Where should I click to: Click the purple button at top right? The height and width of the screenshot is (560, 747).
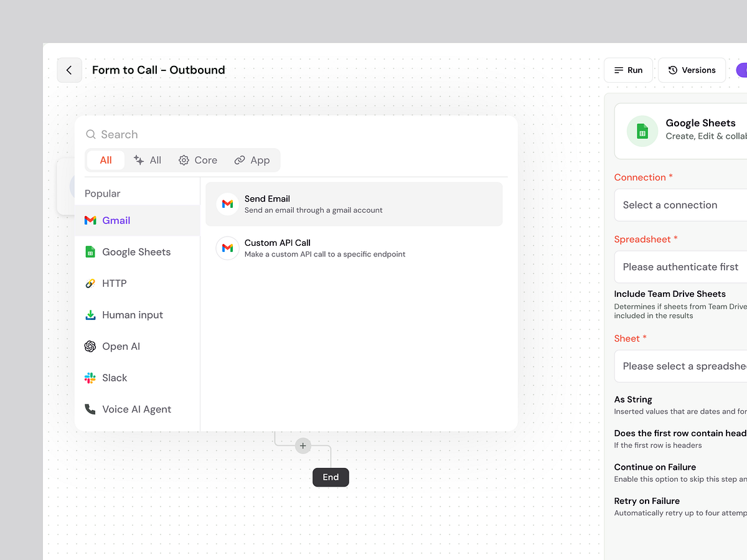click(741, 70)
